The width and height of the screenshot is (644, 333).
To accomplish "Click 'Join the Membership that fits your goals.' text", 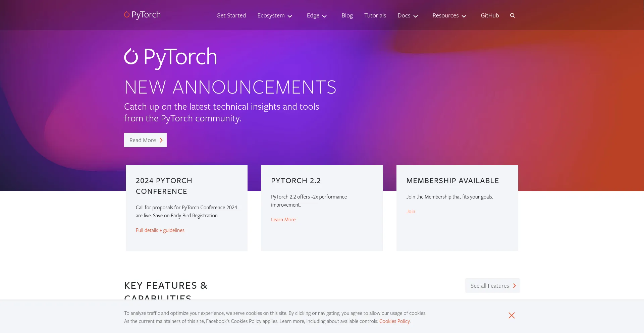I will (449, 197).
